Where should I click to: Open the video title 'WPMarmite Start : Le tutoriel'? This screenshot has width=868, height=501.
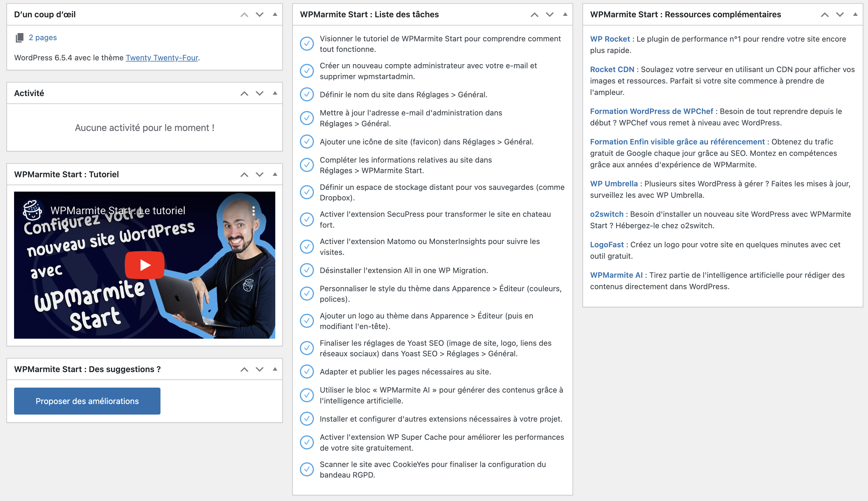pos(118,210)
